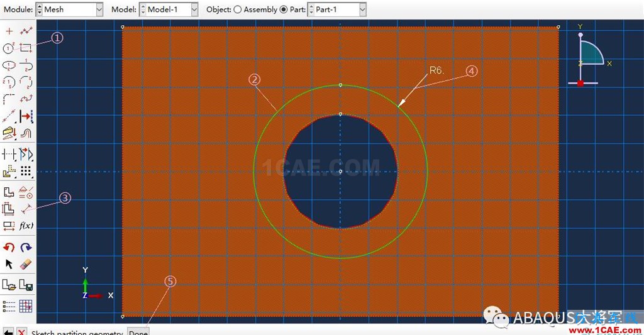Select the Assembly object radio button

[x=237, y=9]
